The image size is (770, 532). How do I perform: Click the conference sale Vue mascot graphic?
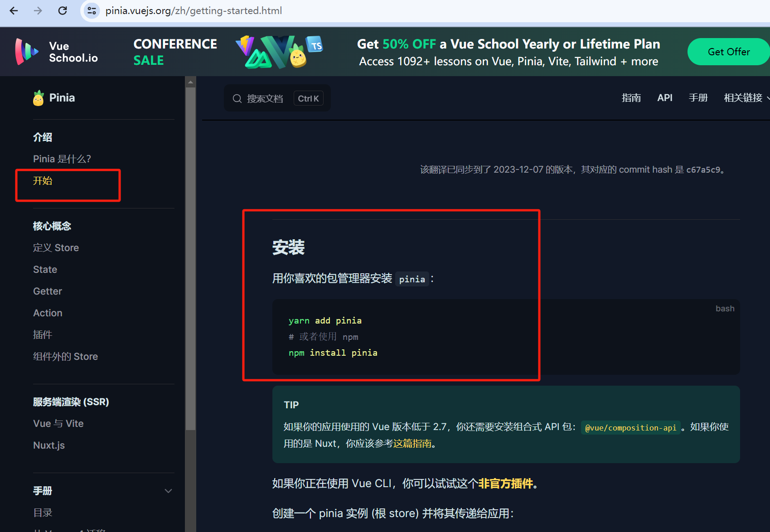pyautogui.click(x=279, y=51)
